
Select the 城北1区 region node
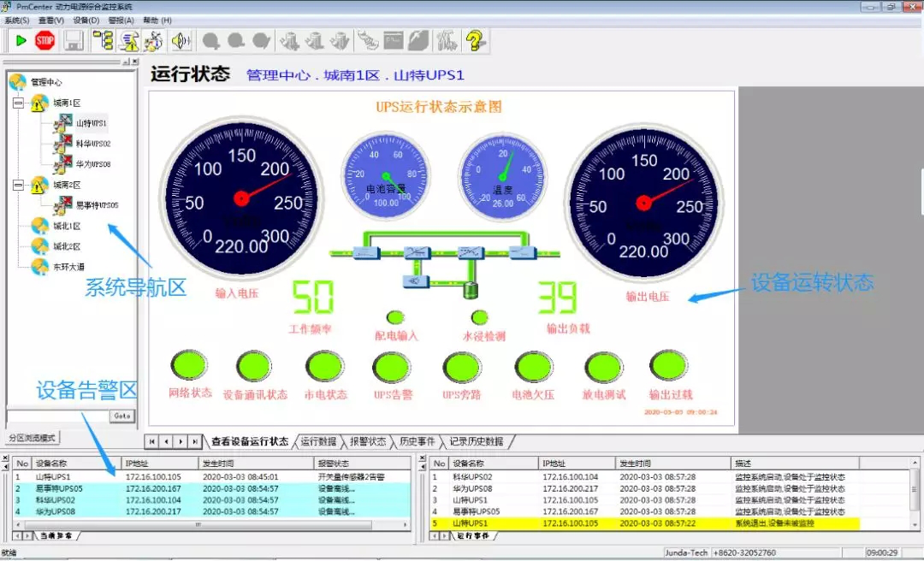(66, 226)
